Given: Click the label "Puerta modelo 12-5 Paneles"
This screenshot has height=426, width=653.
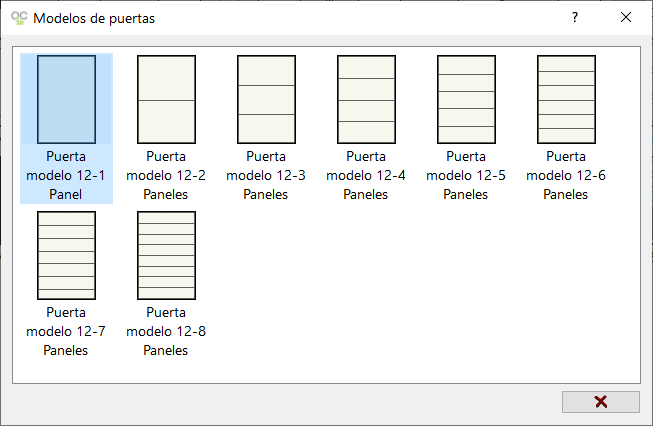Looking at the screenshot, I should (466, 175).
